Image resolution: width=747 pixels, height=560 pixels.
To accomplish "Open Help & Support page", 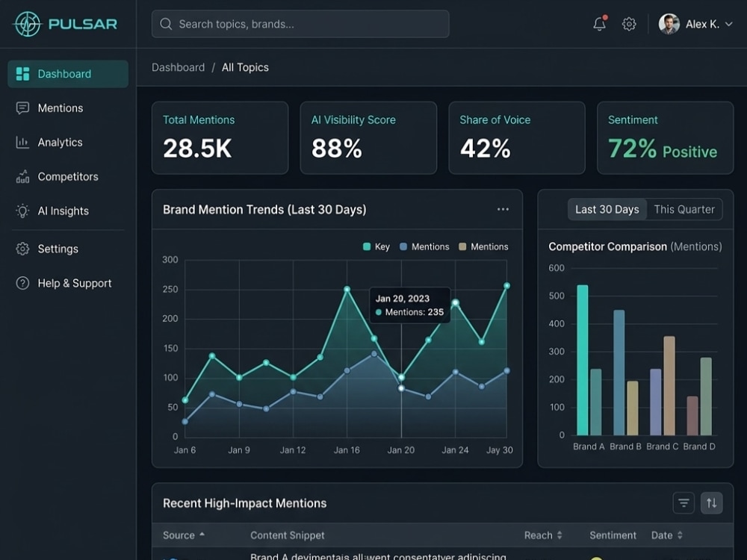I will [68, 283].
